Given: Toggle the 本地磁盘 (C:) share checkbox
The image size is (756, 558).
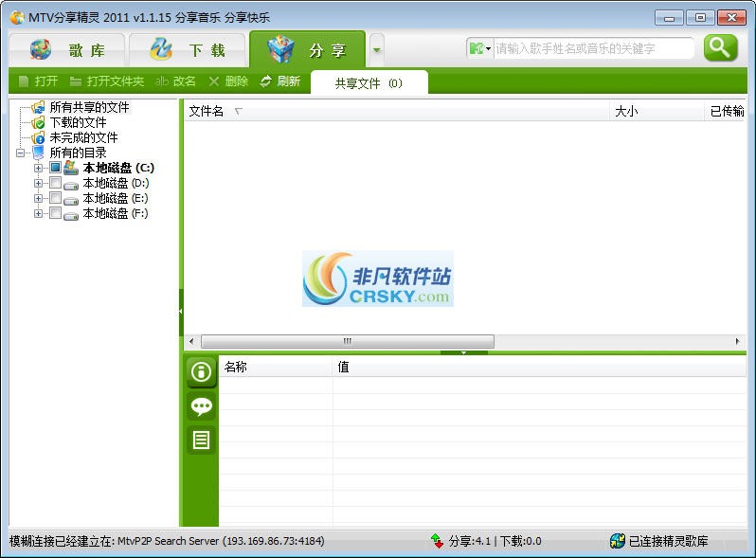Looking at the screenshot, I should (56, 168).
